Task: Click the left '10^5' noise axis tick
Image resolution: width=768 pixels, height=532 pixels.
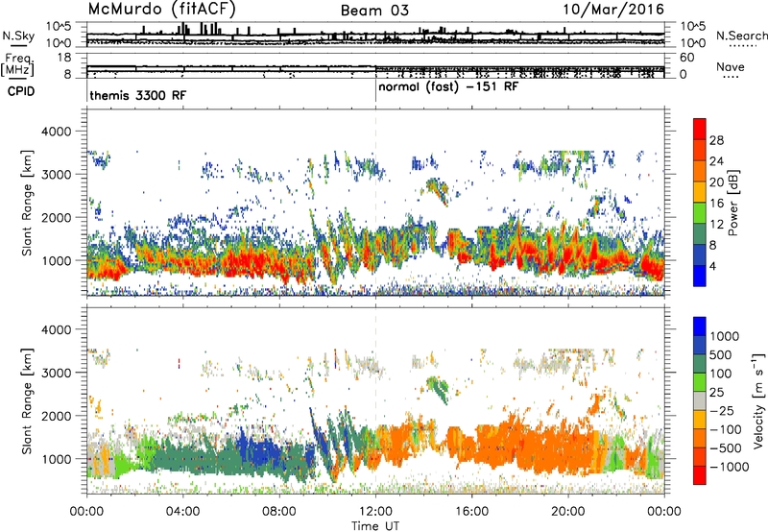Action: [59, 26]
